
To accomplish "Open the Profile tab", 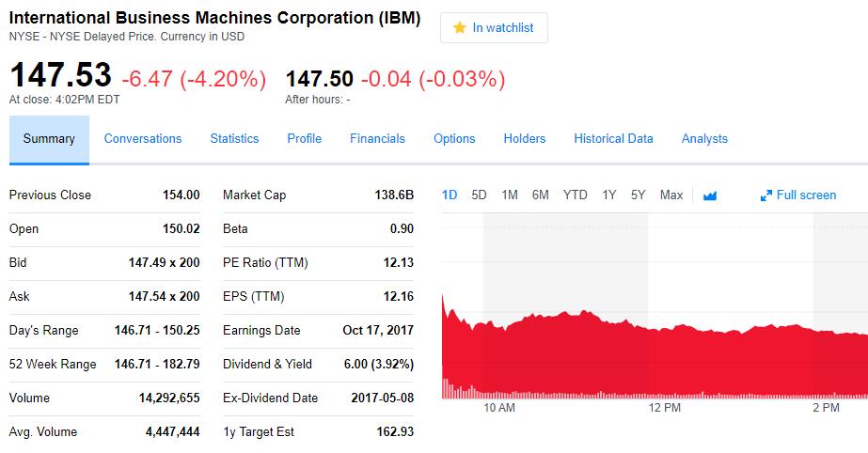I will (x=304, y=139).
